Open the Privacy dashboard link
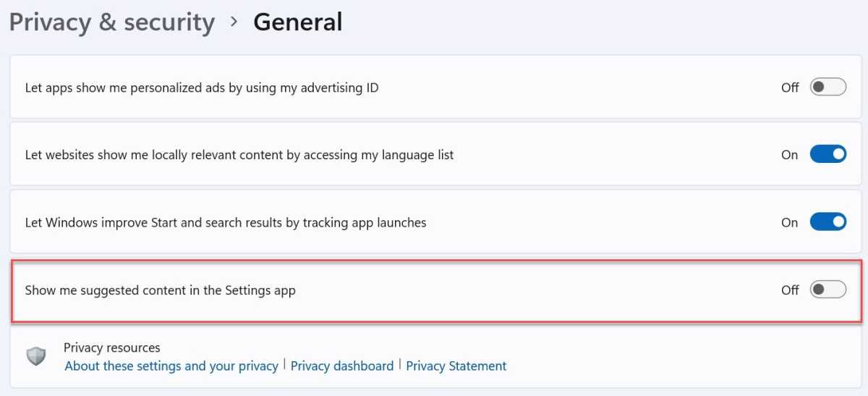The height and width of the screenshot is (396, 868). [x=342, y=366]
